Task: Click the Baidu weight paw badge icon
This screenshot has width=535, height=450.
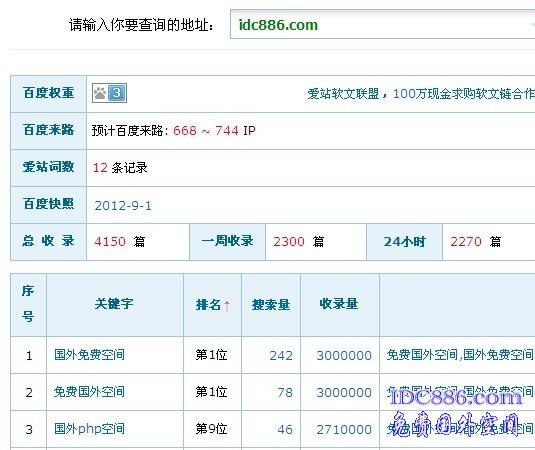Action: 109,93
